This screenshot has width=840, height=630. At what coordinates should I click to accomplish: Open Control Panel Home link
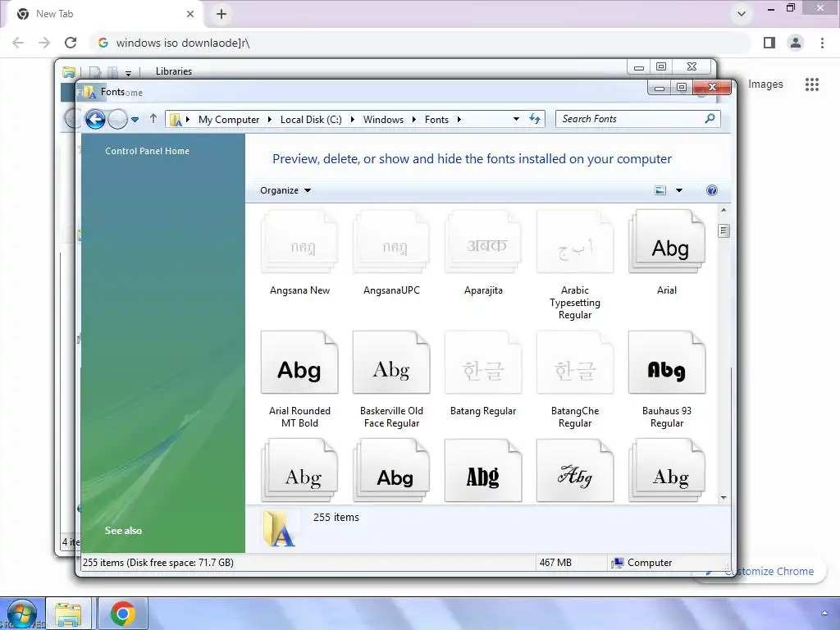pos(148,151)
